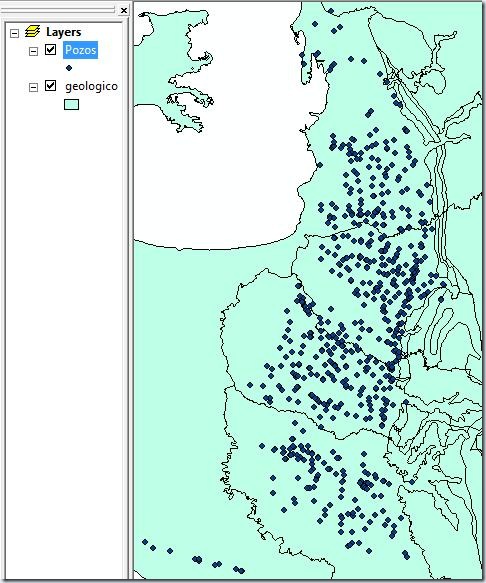Viewport: 486px width, 583px height.
Task: Select the geologico layer name
Action: (91, 86)
